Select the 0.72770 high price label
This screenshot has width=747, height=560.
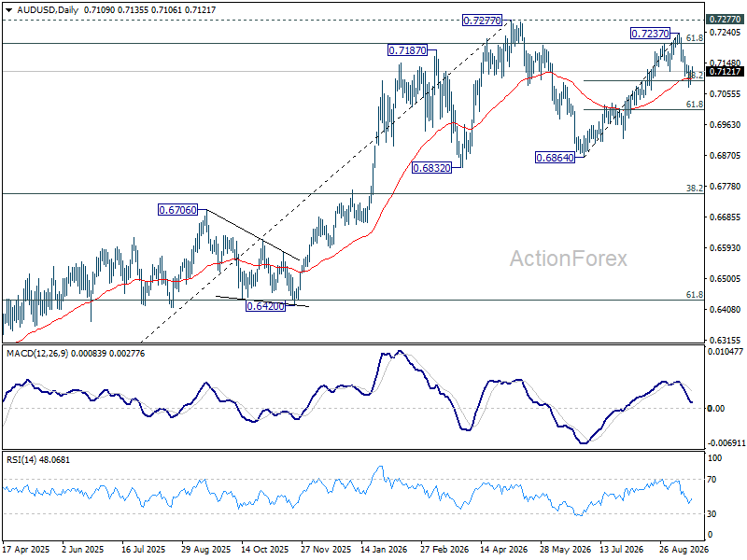(x=482, y=21)
